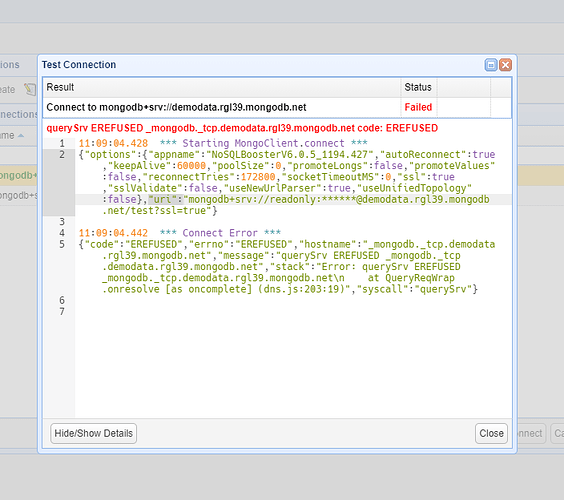The image size is (564, 500).
Task: Select the 'Connect to mongodb+srv://demodata.rgl39.mongodb.net' row
Action: 277,107
